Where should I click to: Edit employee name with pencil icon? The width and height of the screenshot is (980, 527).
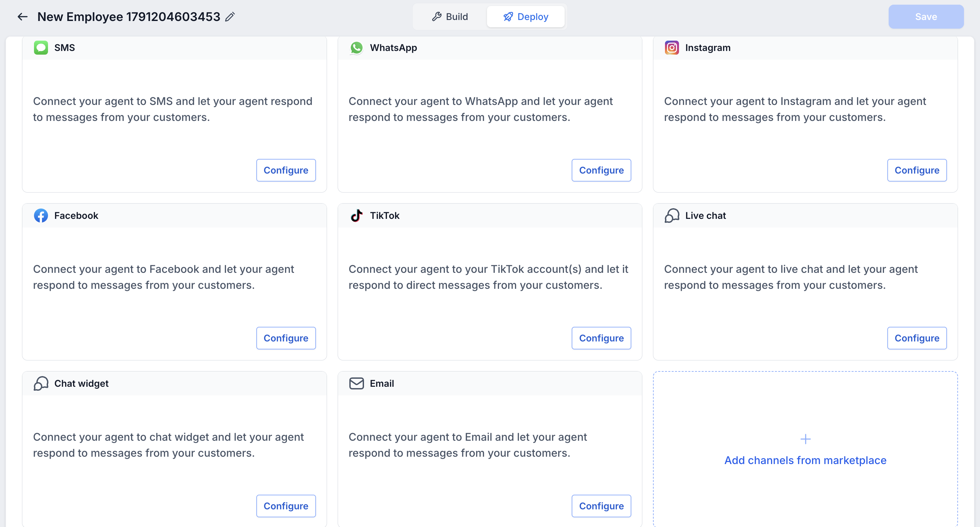230,17
